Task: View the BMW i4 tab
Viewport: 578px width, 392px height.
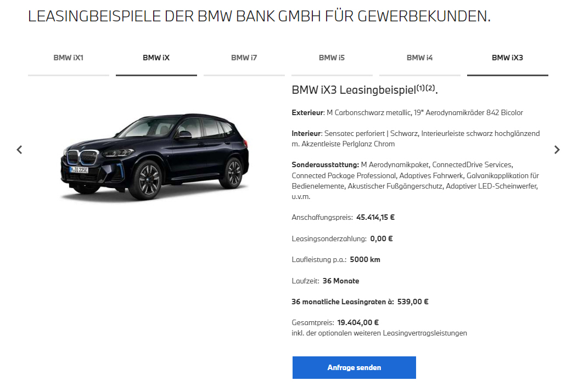Action: tap(419, 58)
